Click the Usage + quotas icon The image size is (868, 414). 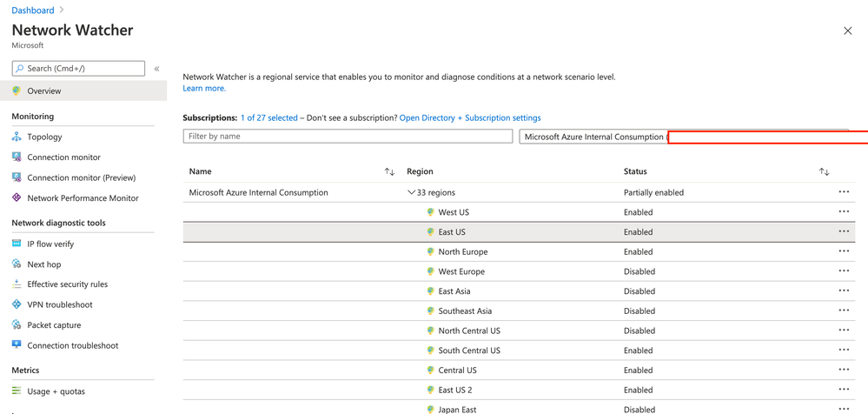click(x=17, y=391)
